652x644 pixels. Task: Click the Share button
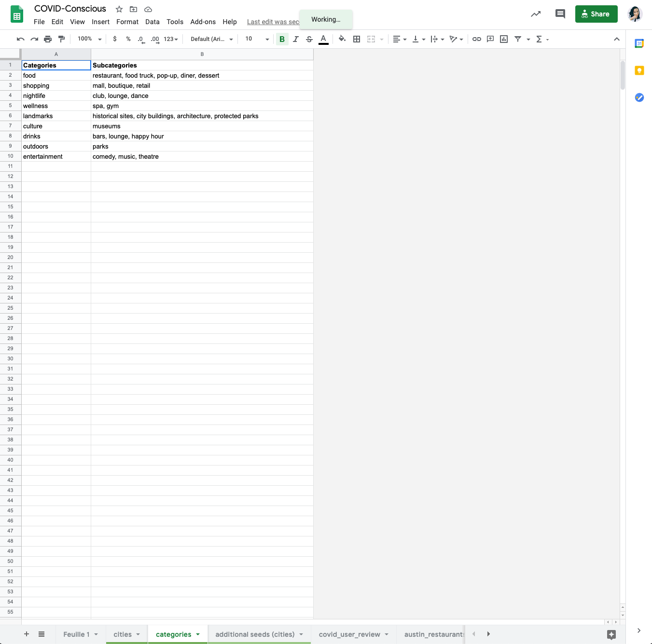(x=597, y=14)
